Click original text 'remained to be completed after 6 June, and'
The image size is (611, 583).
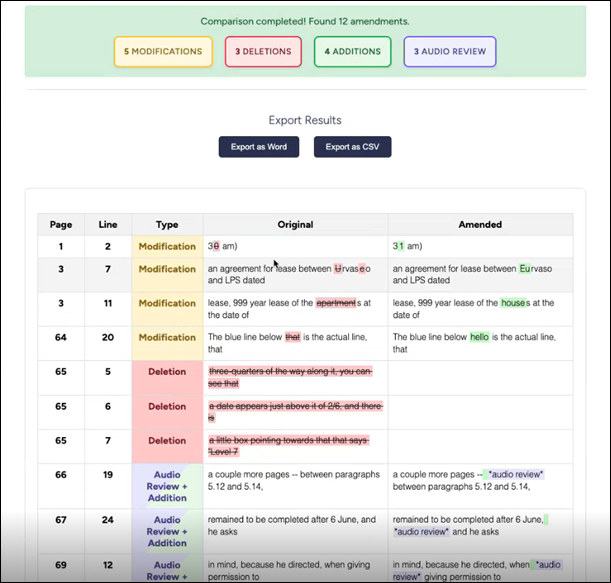[x=292, y=525]
